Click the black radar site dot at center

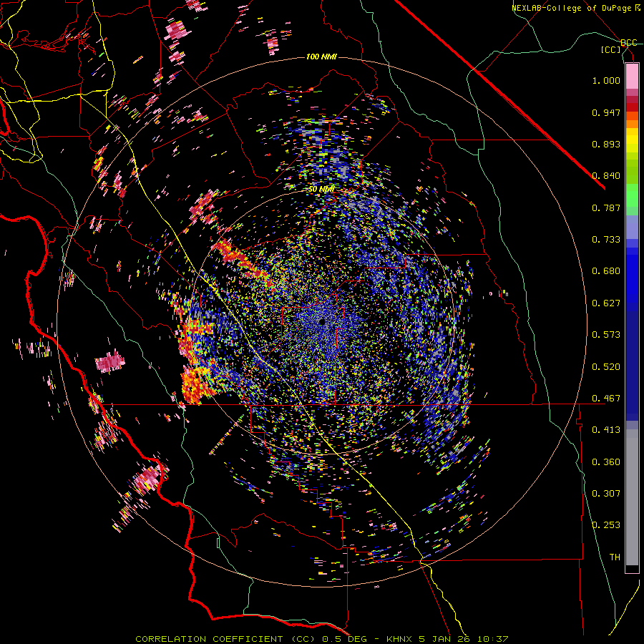pyautogui.click(x=321, y=321)
